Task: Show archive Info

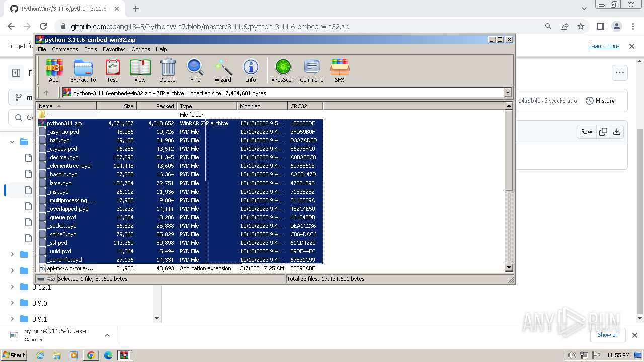Action: (x=251, y=70)
